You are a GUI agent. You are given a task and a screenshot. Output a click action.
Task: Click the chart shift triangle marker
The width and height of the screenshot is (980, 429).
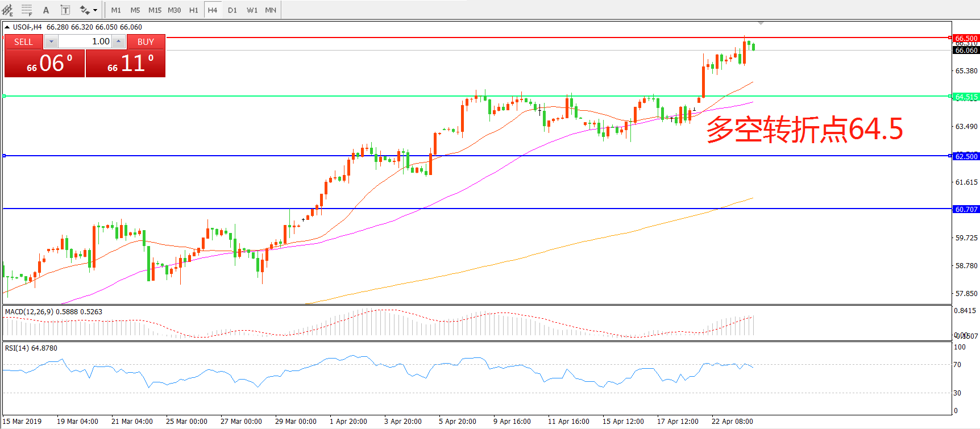point(761,23)
